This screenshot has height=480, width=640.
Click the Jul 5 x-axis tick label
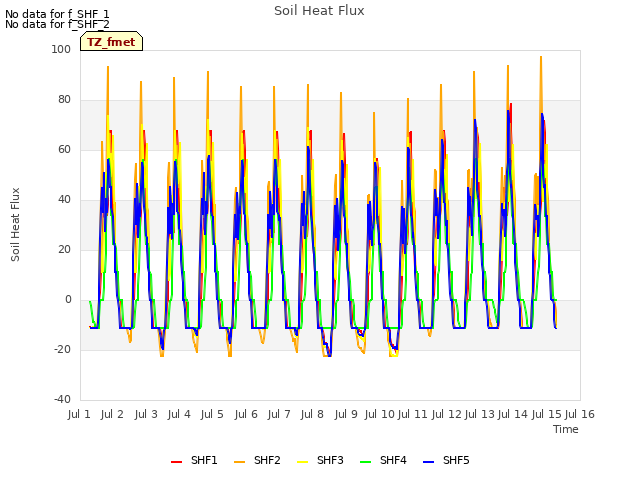(x=212, y=414)
